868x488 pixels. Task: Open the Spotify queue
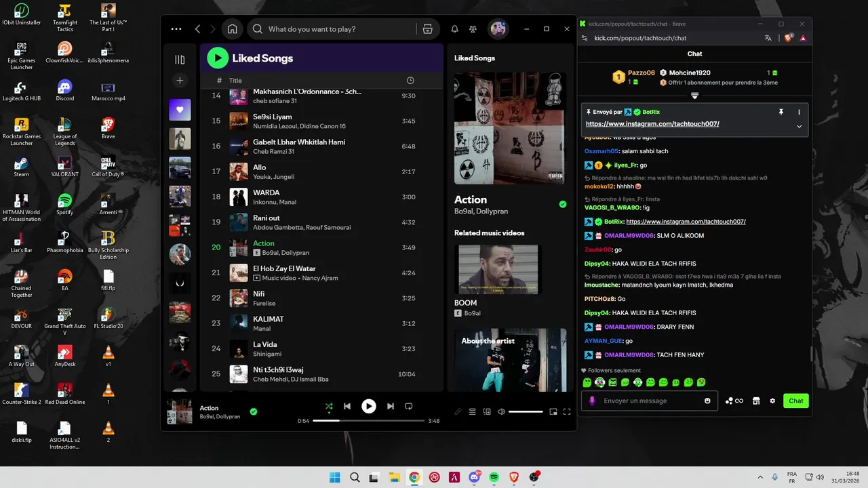click(473, 411)
